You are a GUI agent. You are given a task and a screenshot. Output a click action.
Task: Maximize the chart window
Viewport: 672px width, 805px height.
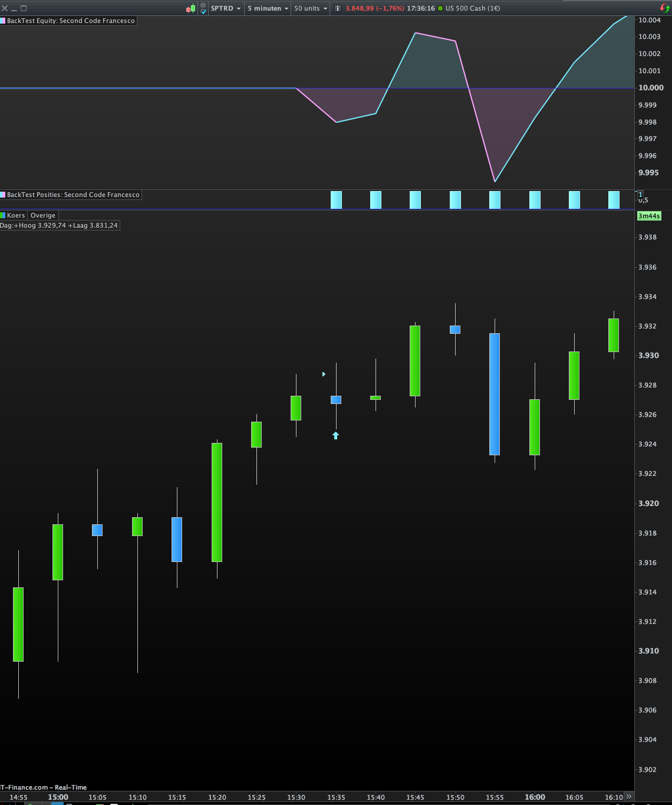pyautogui.click(x=24, y=8)
